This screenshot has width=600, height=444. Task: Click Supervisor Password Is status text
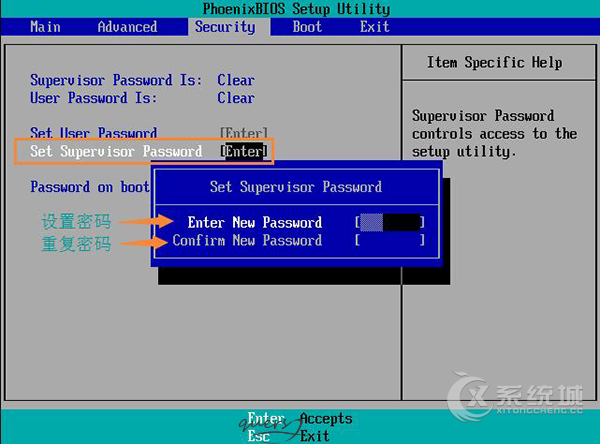click(116, 80)
